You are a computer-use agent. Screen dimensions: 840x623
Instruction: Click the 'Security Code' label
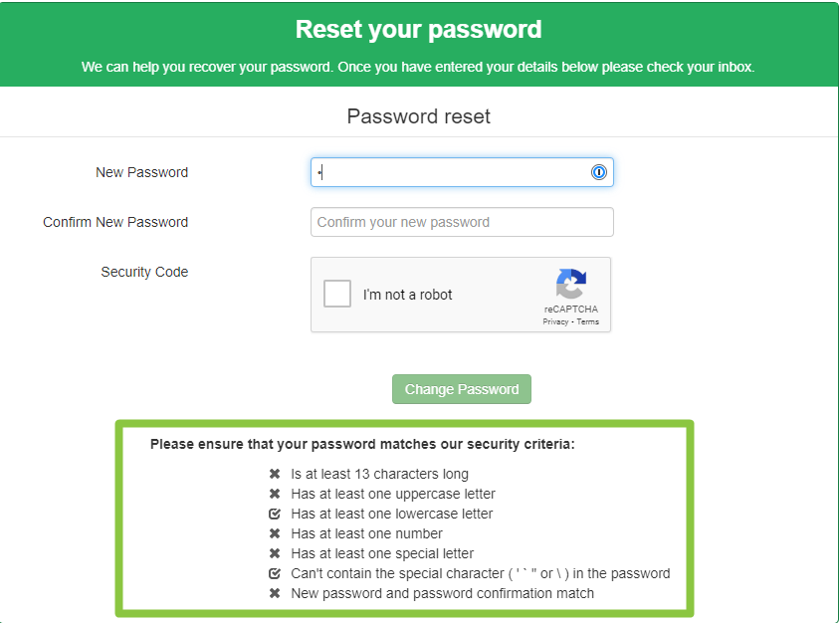[144, 272]
